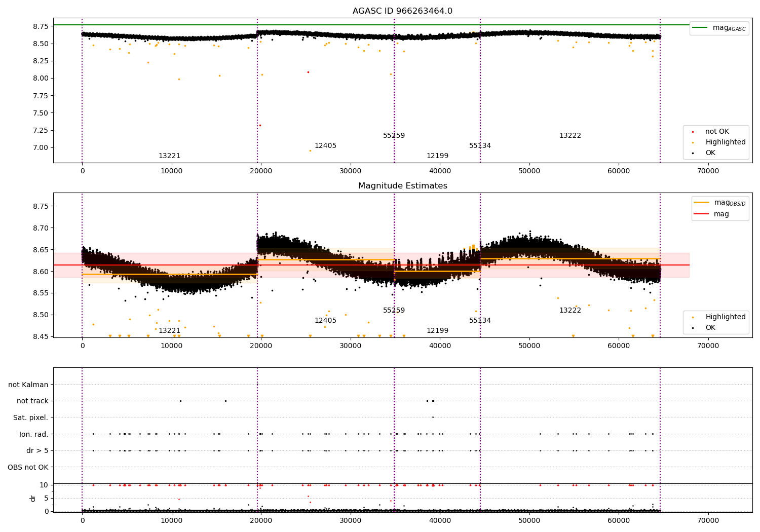Image resolution: width=760 pixels, height=532 pixels.
Task: Click label 12405 in Magnitude Estimates plot
Action: (x=325, y=321)
